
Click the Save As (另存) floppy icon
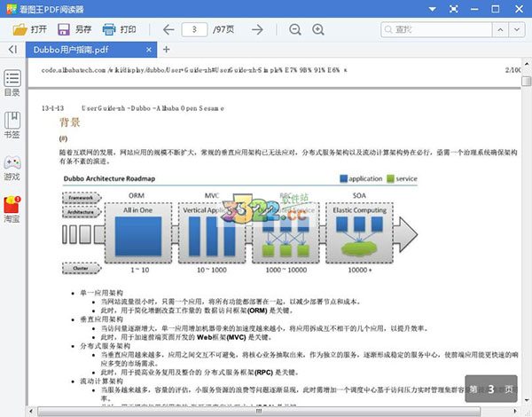[64, 29]
